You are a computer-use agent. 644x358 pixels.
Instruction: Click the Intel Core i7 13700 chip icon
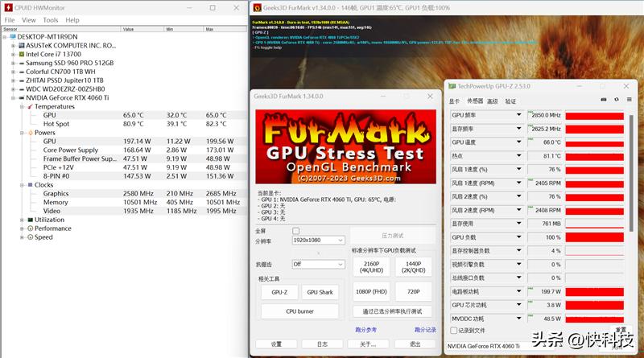(x=22, y=54)
